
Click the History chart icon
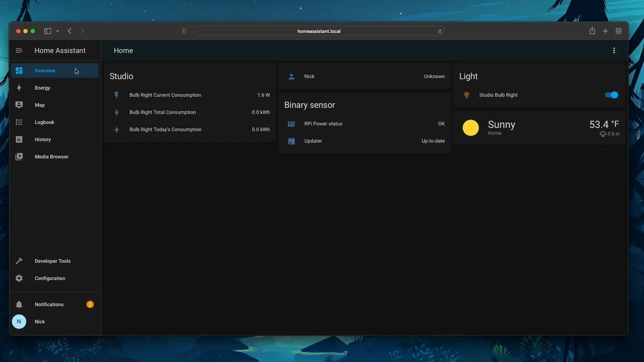pos(19,139)
